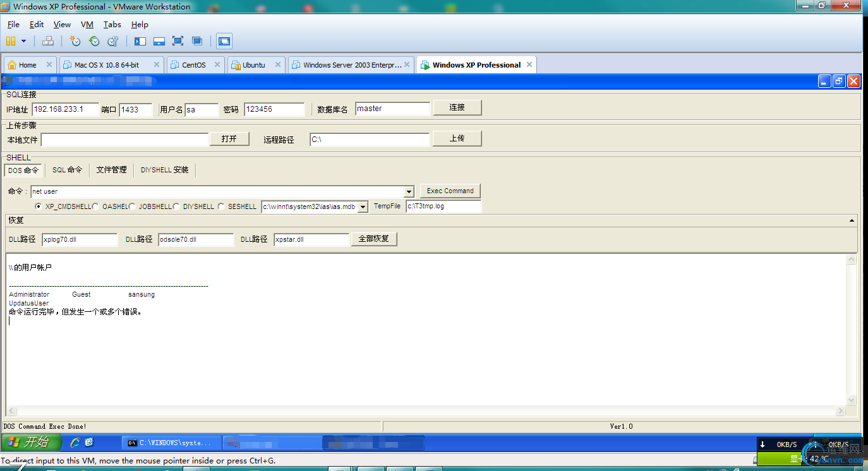Close the Mac OS X 10.8 tab
This screenshot has width=868, height=471.
pyautogui.click(x=157, y=64)
